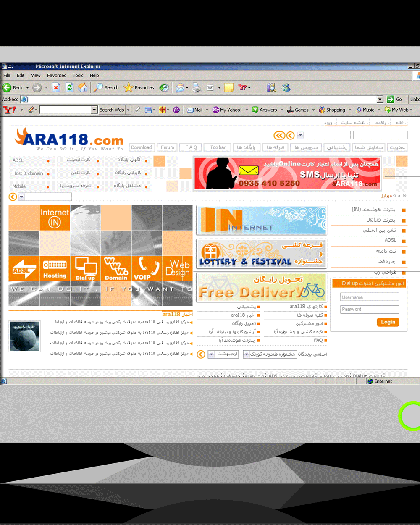This screenshot has width=420, height=525.
Task: Open the History toolbar icon
Action: click(164, 87)
